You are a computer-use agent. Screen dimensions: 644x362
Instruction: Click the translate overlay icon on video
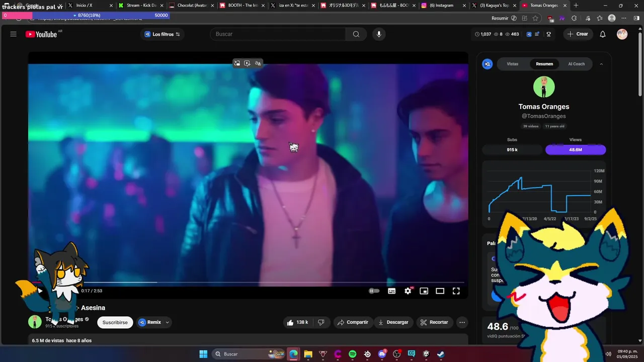click(x=258, y=63)
